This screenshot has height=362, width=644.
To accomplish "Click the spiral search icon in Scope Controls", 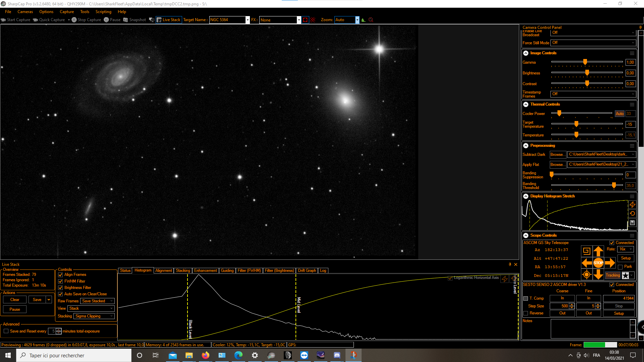I will click(x=586, y=251).
